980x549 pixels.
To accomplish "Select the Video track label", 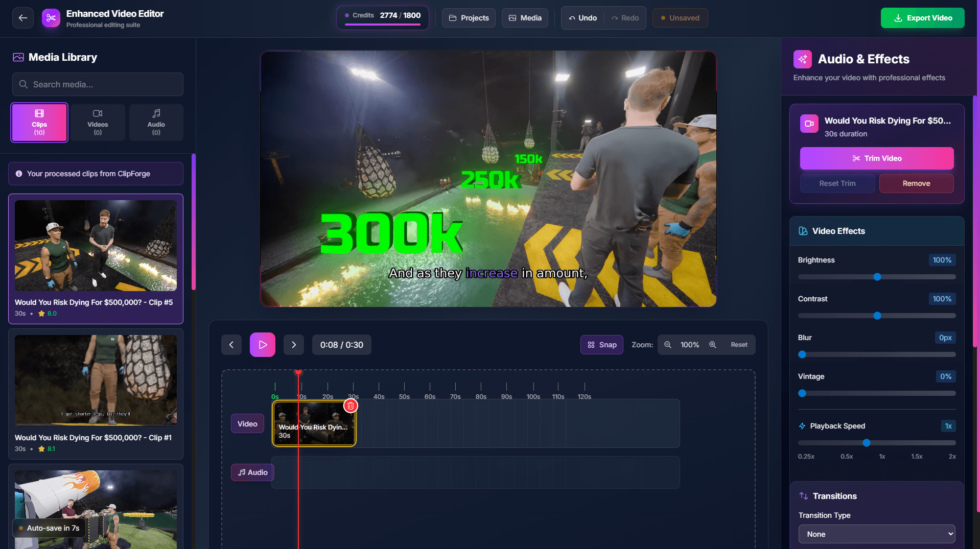I will tap(247, 423).
